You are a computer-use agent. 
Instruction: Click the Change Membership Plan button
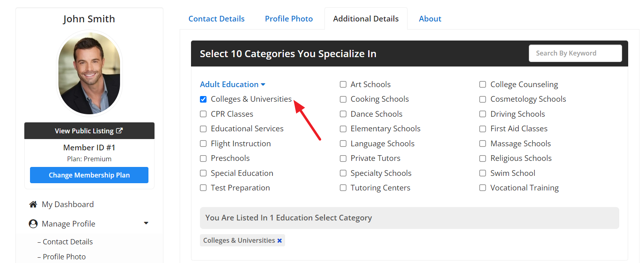click(89, 175)
